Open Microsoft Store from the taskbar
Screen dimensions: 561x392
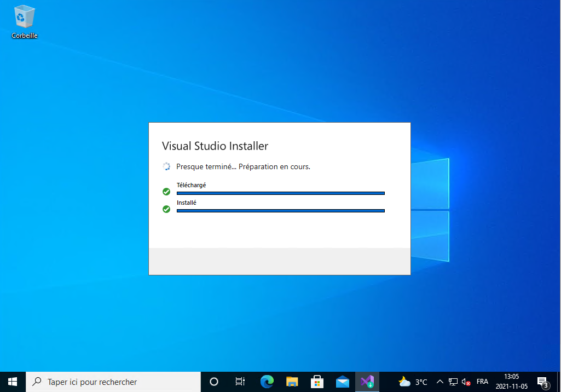pyautogui.click(x=317, y=382)
